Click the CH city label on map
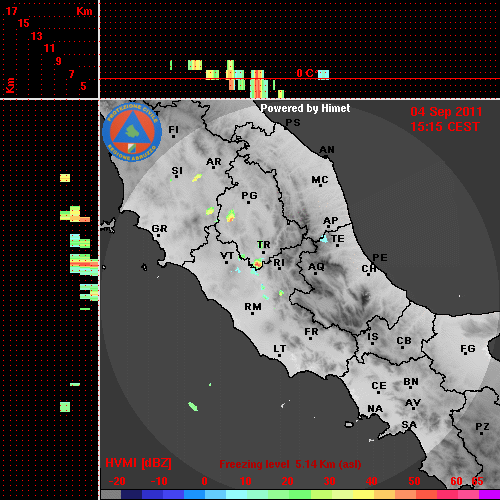500x500 pixels. (x=369, y=268)
